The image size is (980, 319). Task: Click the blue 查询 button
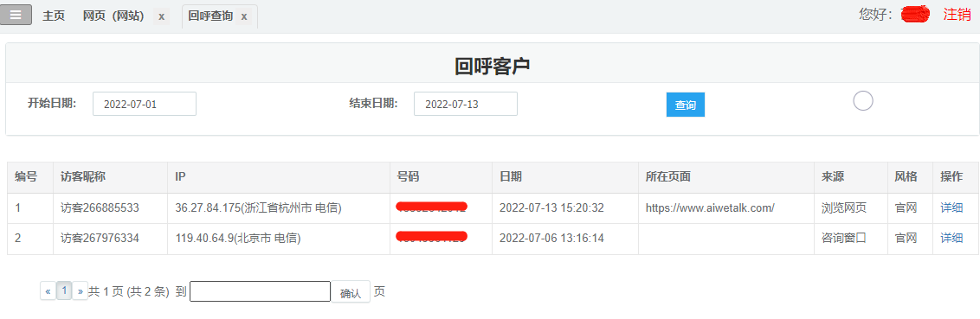685,105
